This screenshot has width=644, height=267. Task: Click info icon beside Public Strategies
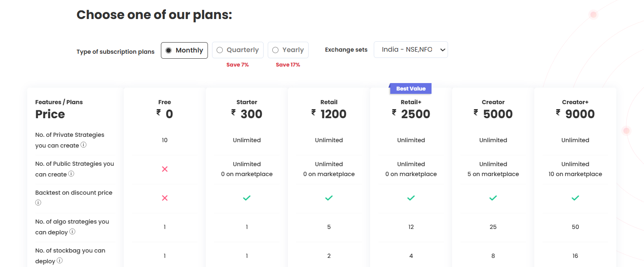coord(71,174)
